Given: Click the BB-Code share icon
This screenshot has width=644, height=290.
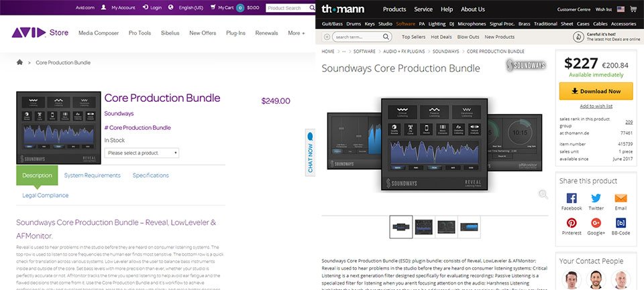Looking at the screenshot, I should pos(621,223).
